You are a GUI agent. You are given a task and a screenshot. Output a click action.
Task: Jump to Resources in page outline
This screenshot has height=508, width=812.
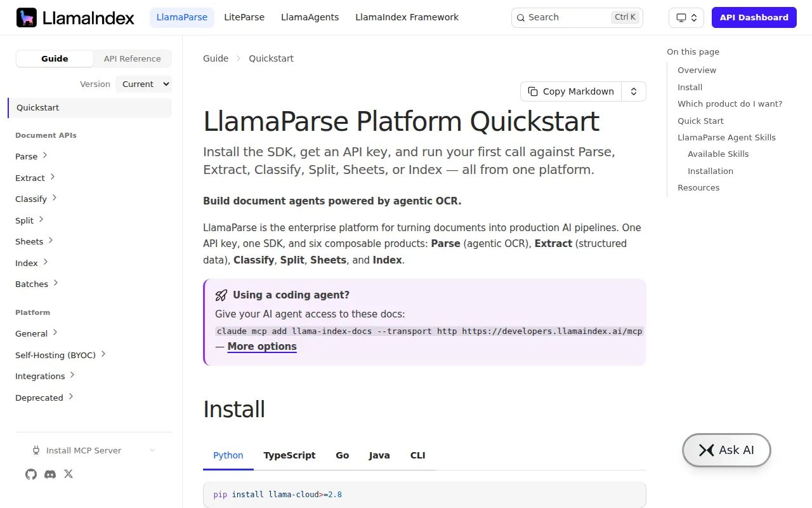click(698, 188)
